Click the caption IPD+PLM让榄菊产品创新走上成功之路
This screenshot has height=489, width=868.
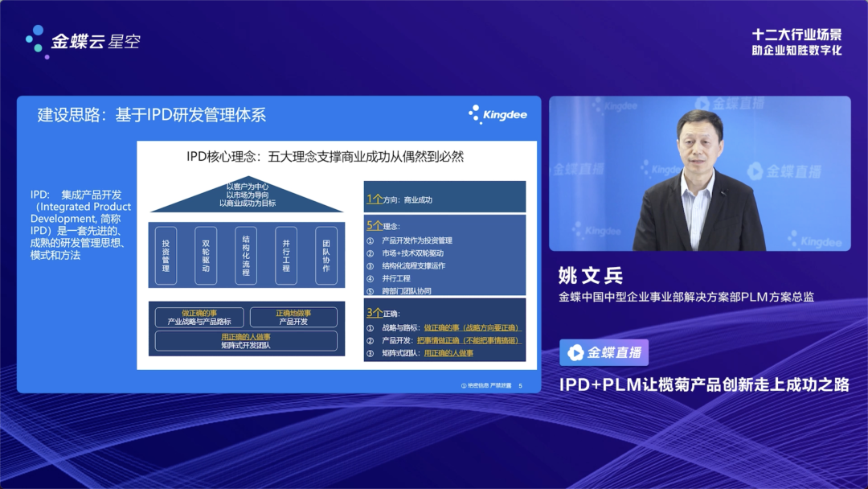(x=704, y=384)
